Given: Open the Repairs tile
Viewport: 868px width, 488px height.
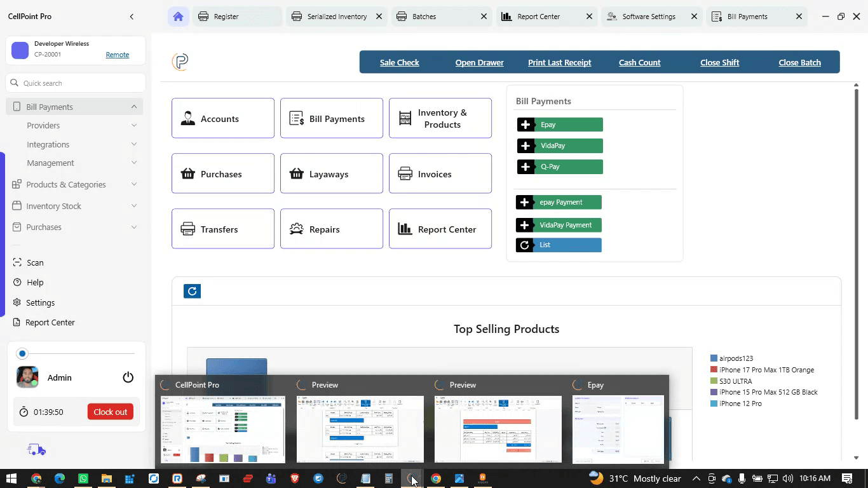Looking at the screenshot, I should tap(332, 229).
